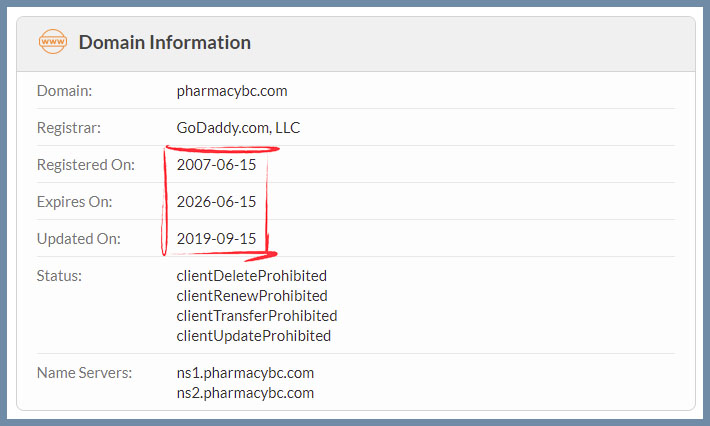Click the GoDaddy.com, LLC registrar text
The width and height of the screenshot is (710, 426).
238,128
